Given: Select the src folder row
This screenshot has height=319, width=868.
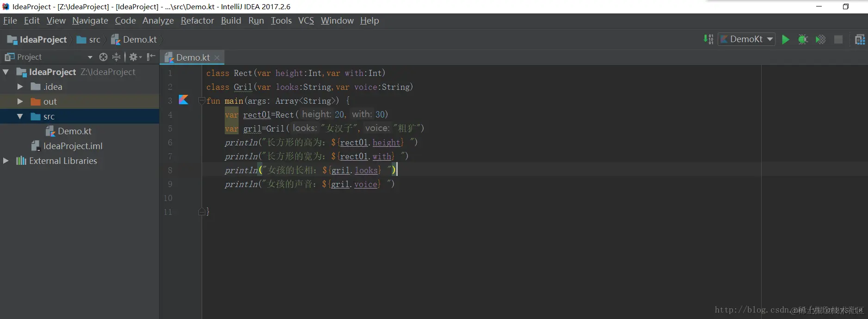Looking at the screenshot, I should coord(80,116).
